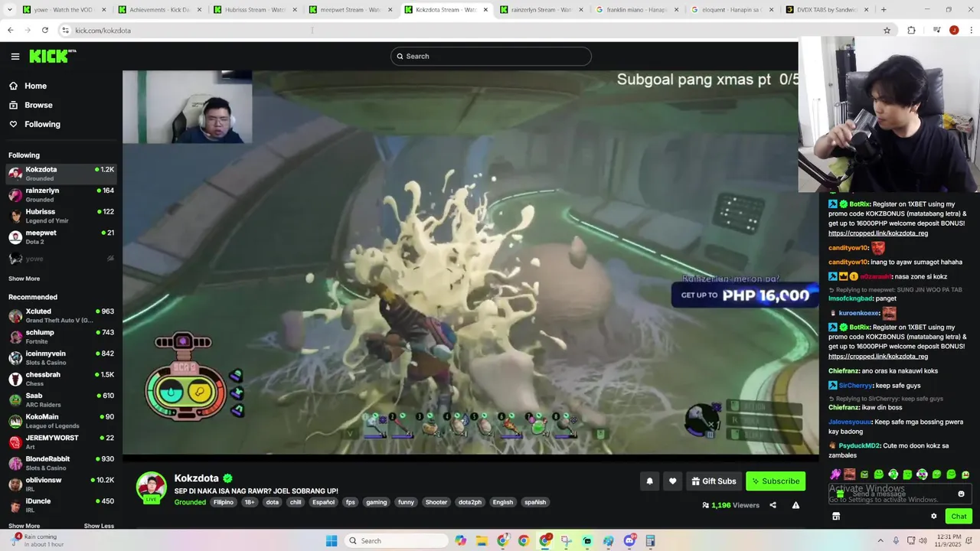Viewport: 980px width, 551px height.
Task: Open Hubrisss channel in Following list
Action: point(61,216)
